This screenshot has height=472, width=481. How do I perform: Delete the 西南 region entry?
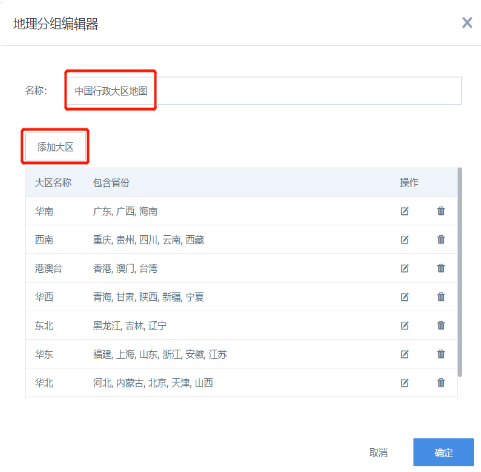tap(441, 239)
